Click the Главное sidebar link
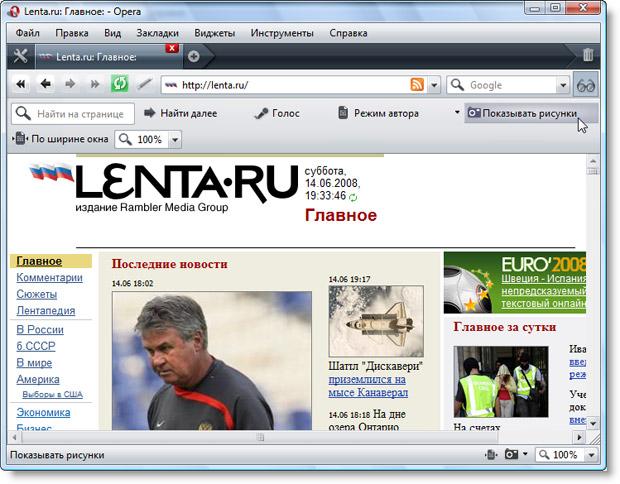The height and width of the screenshot is (484, 620). [39, 261]
